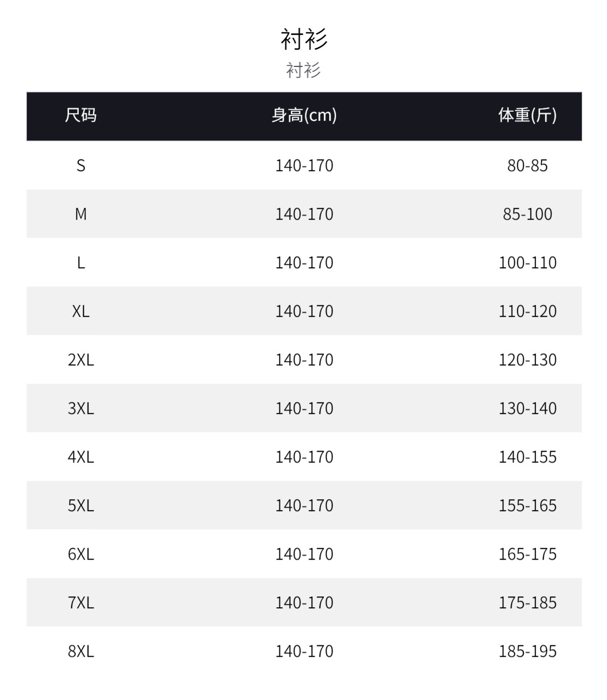
Task: Click the 2XL size label
Action: coord(81,359)
